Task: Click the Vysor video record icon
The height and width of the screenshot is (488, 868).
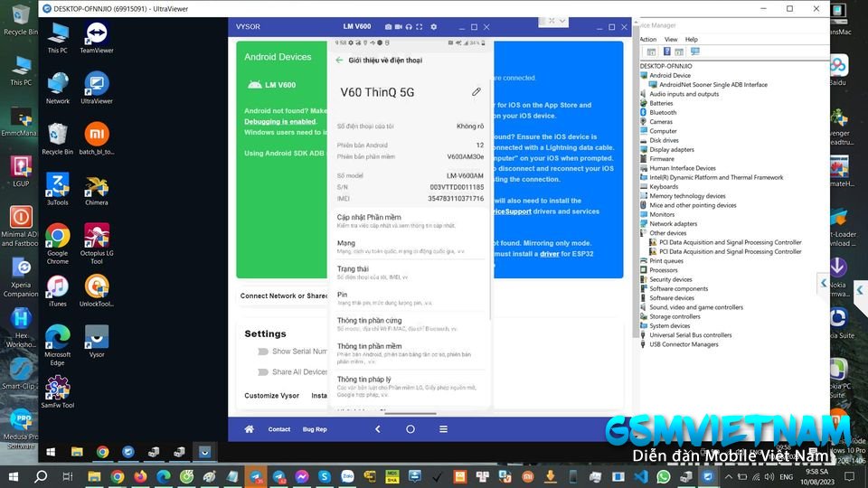Action: tap(398, 26)
